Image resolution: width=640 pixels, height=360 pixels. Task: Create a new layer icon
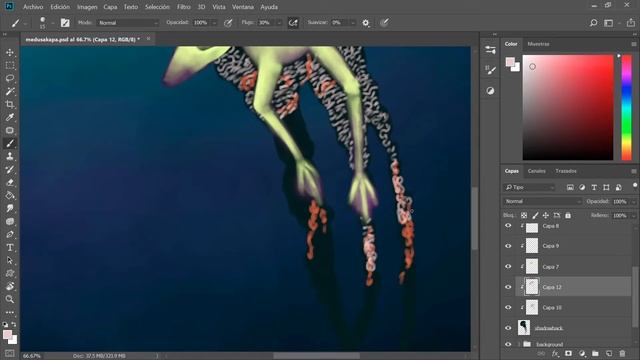tap(609, 353)
